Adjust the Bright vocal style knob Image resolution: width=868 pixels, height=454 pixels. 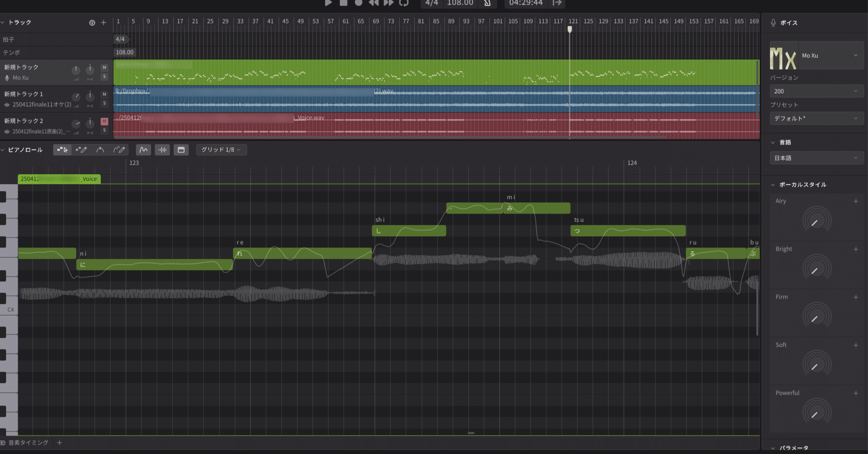pyautogui.click(x=817, y=268)
